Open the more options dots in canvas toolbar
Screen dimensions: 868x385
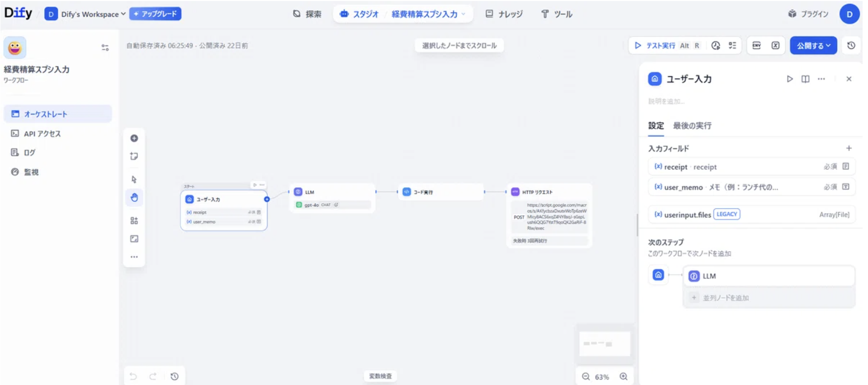(134, 257)
